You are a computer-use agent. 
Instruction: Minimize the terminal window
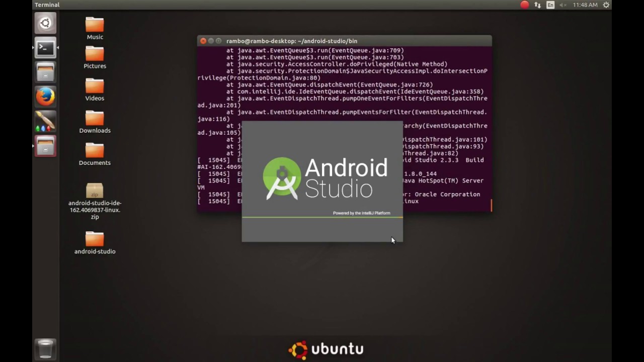pyautogui.click(x=211, y=41)
